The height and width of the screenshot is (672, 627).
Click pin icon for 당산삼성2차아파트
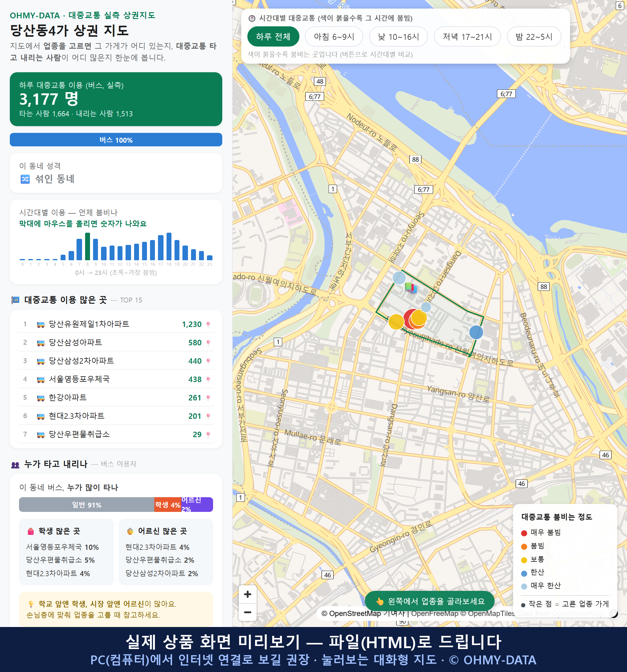[x=208, y=361]
